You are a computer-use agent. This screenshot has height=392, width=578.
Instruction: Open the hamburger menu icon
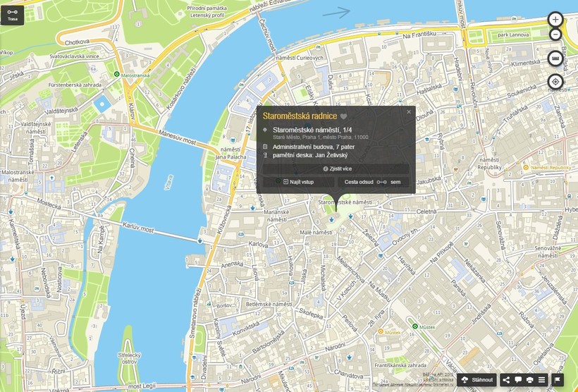pyautogui.click(x=541, y=380)
